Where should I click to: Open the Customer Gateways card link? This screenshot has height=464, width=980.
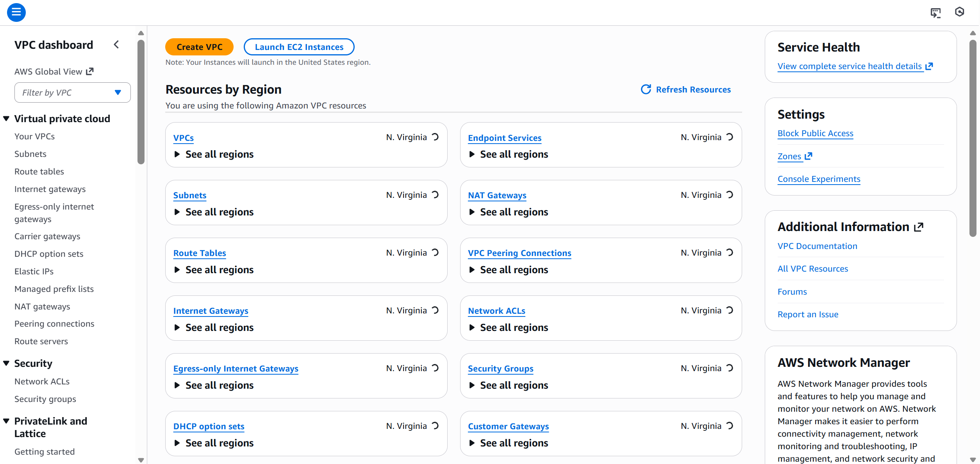pyautogui.click(x=508, y=427)
